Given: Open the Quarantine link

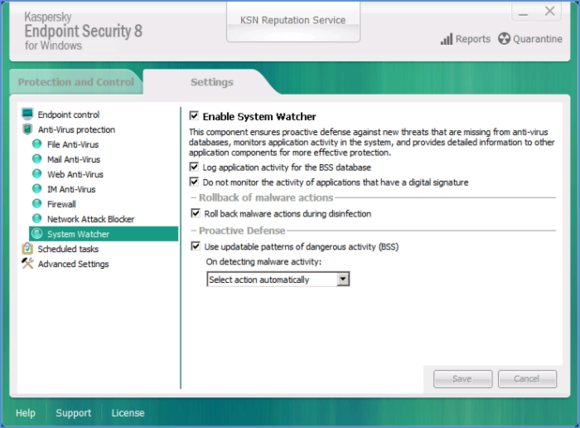Looking at the screenshot, I should 537,39.
